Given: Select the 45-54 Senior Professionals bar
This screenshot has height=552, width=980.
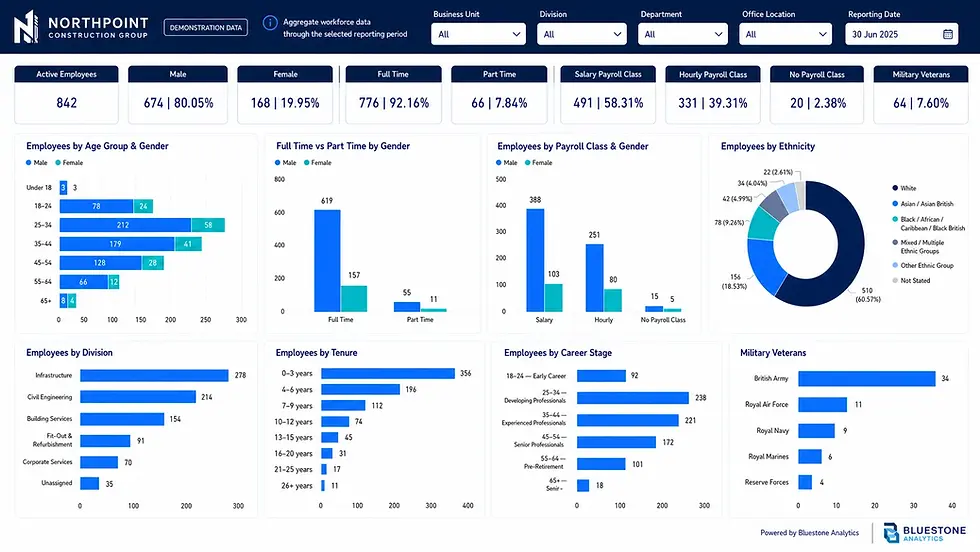Looking at the screenshot, I should (616, 442).
